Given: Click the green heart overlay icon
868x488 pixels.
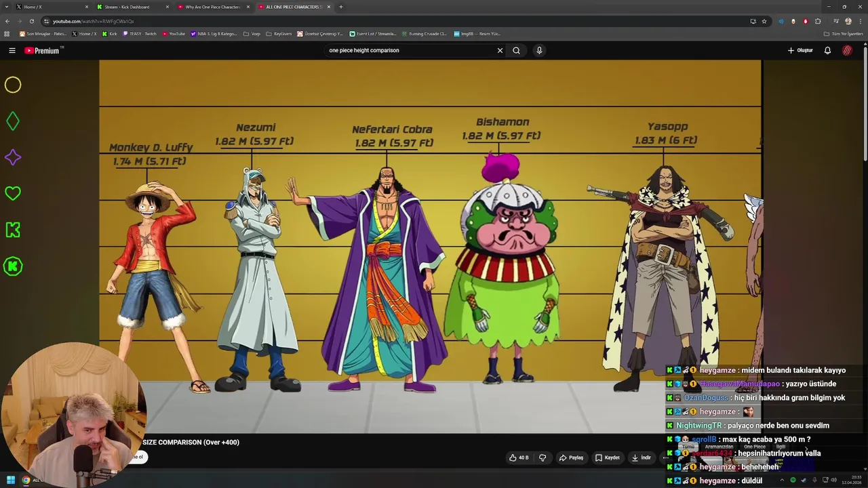Looking at the screenshot, I should 13,193.
